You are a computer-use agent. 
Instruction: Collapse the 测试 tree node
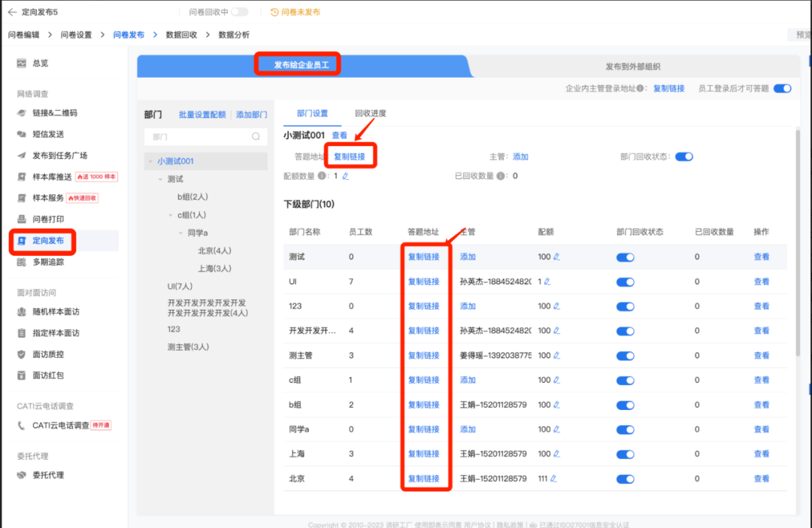[x=161, y=179]
